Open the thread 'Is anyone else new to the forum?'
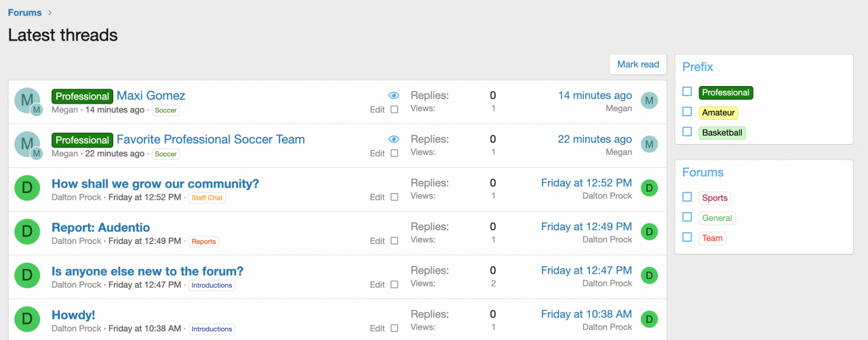This screenshot has width=868, height=340. pos(147,271)
